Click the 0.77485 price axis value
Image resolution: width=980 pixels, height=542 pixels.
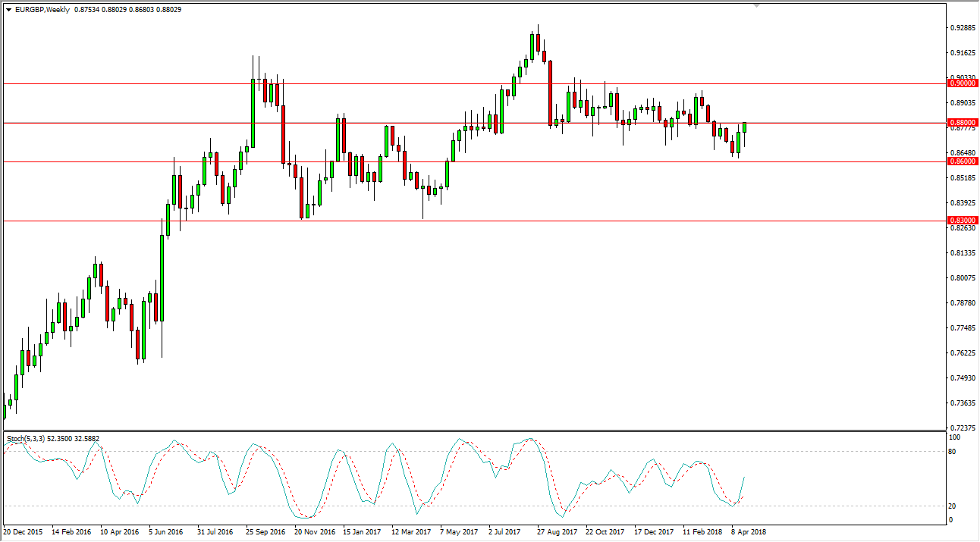pos(962,328)
